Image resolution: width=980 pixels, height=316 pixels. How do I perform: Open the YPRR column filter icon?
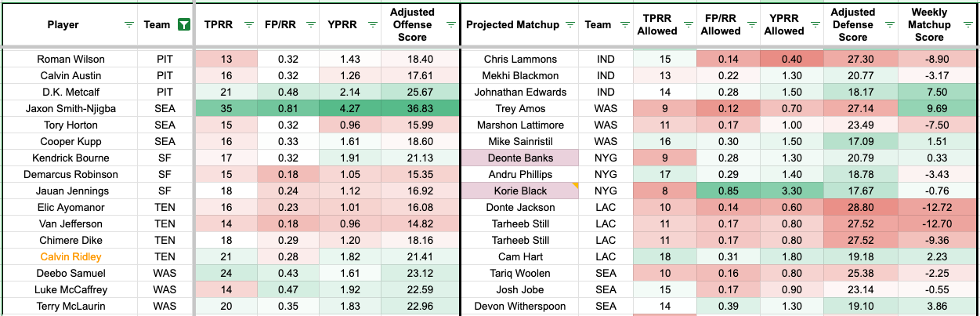tap(373, 25)
